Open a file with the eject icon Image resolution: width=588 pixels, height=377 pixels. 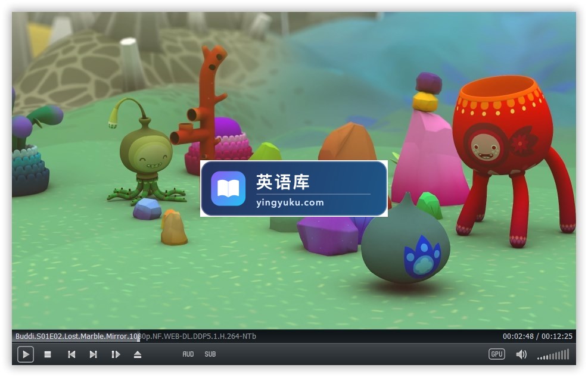click(138, 354)
